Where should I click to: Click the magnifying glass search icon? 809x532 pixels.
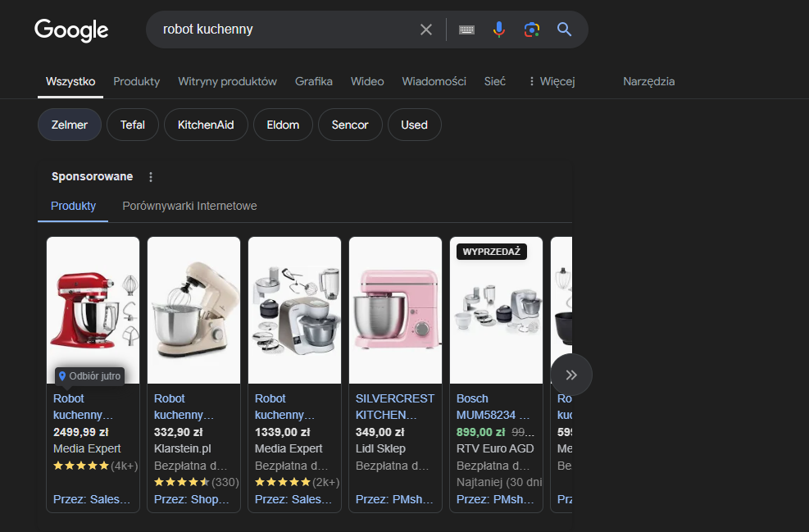tap(565, 30)
